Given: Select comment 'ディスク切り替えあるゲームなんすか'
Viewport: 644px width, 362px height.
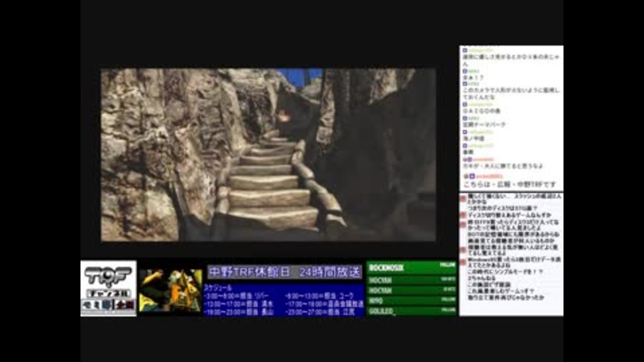Looking at the screenshot, I should 509,215.
